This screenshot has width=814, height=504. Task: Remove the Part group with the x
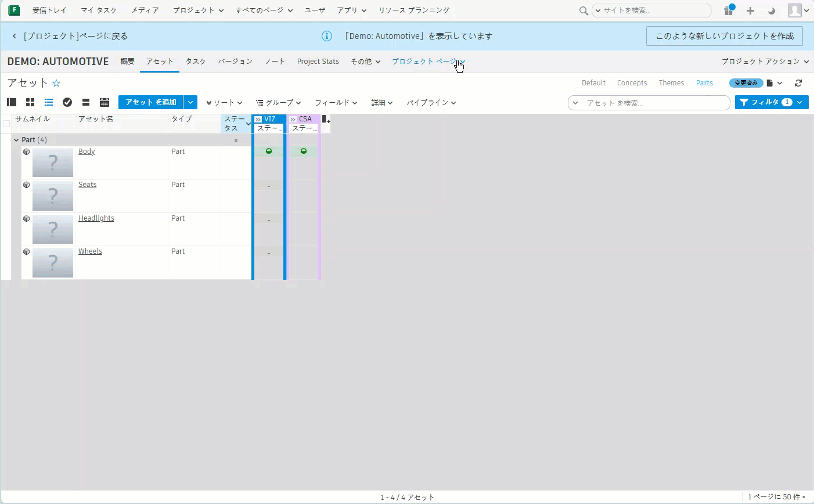236,140
